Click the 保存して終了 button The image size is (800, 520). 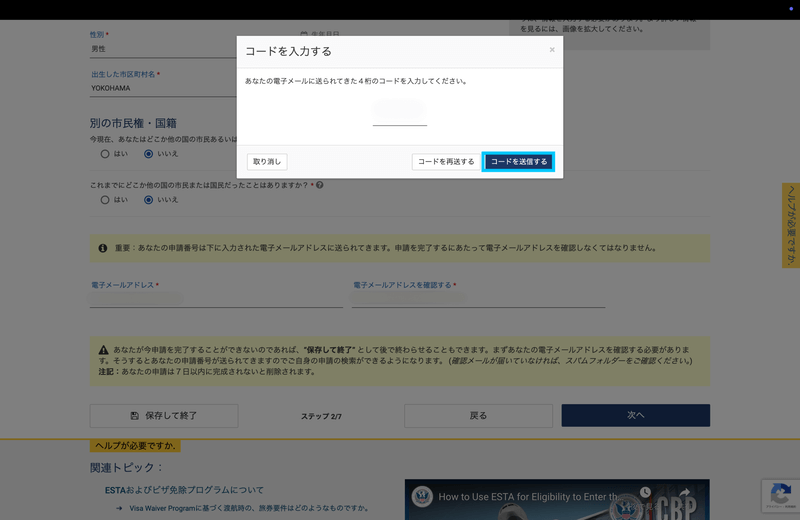pos(164,416)
